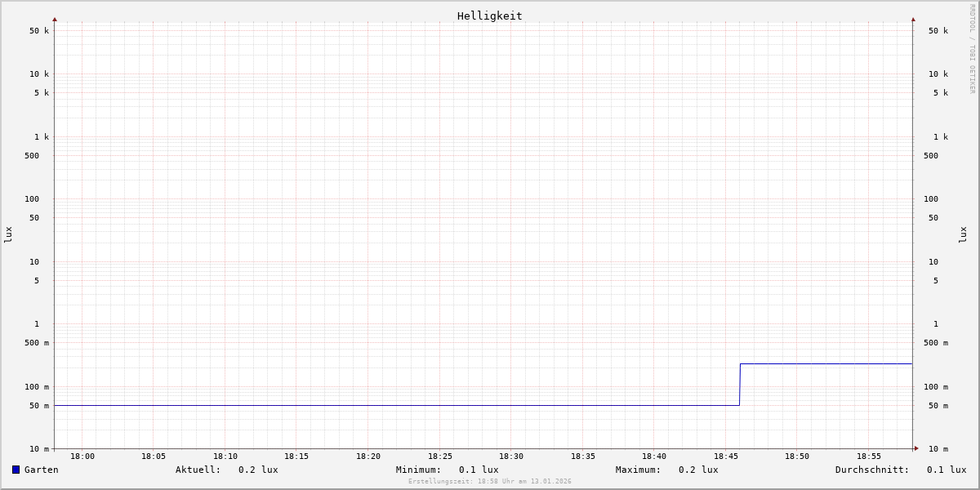The height and width of the screenshot is (490, 980).
Task: Click the Durchschnitt 0.1 lux value
Action: click(947, 470)
